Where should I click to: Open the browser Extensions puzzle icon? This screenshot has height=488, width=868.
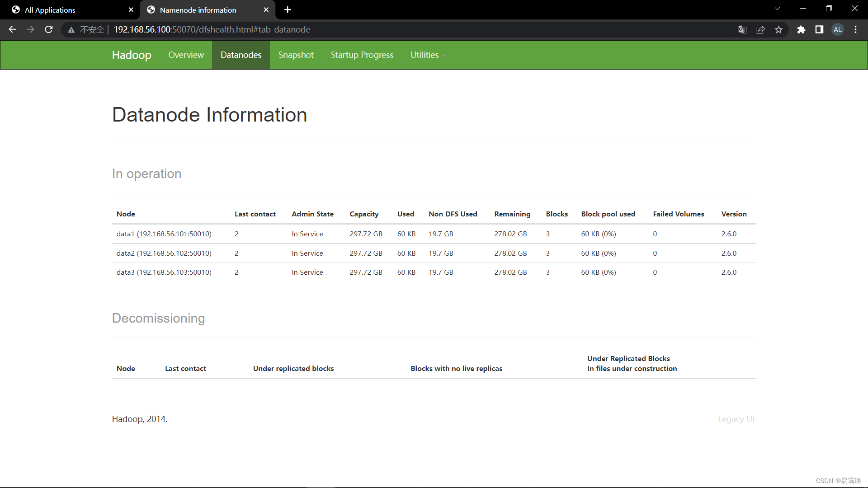[801, 29]
